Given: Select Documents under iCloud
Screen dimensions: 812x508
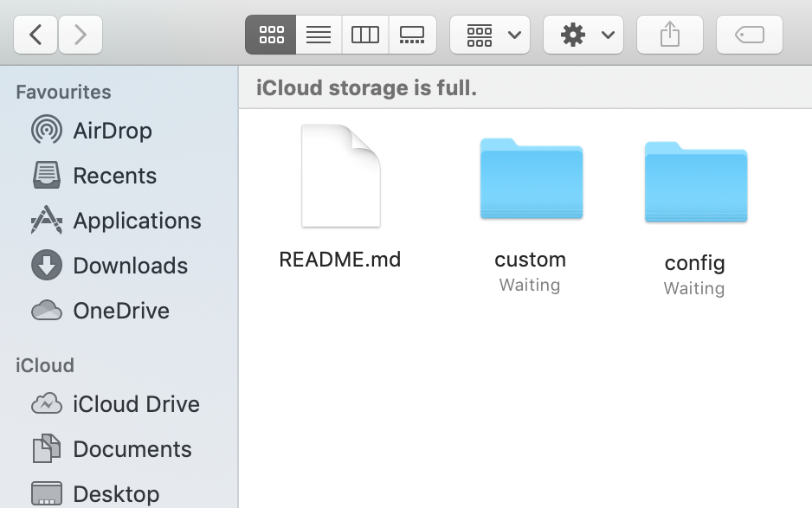Looking at the screenshot, I should click(x=132, y=449).
